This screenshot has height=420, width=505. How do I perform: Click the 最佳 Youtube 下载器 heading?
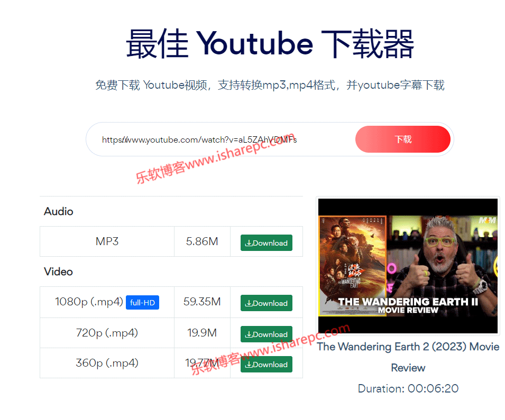tap(270, 44)
